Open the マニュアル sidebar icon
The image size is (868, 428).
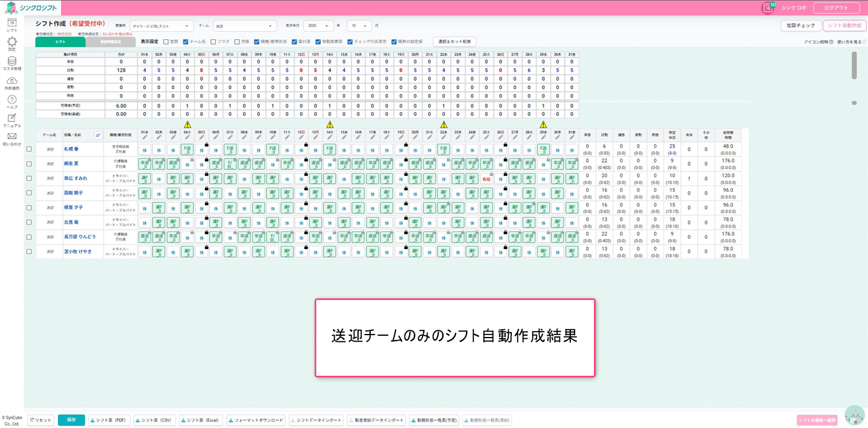tap(11, 118)
